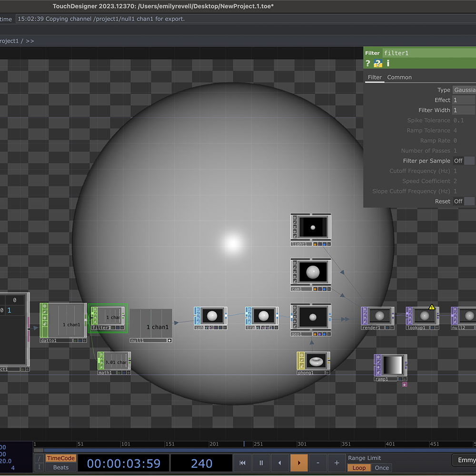Select the Filter parameters tab

click(x=374, y=77)
